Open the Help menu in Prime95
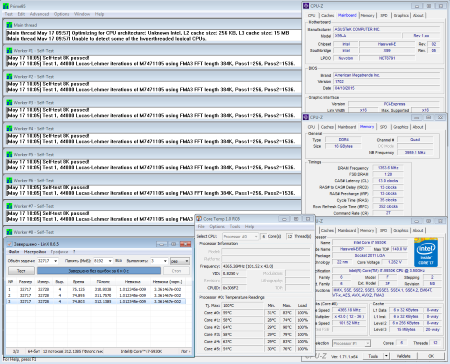450x364 pixels. (x=99, y=14)
